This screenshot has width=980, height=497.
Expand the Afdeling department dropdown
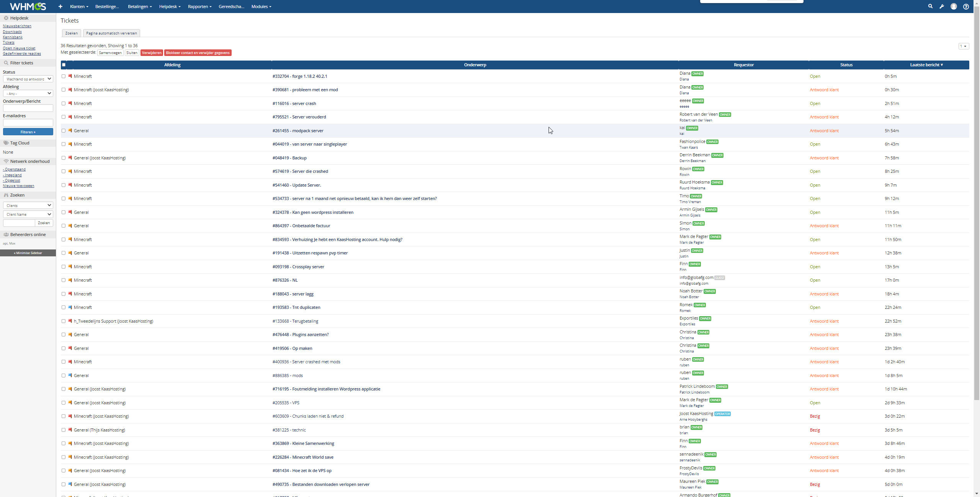tap(28, 93)
